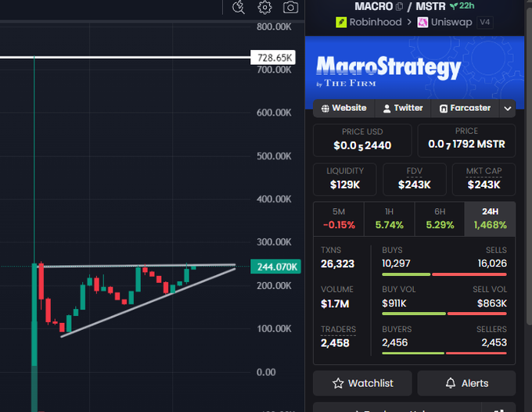Click the MacroStrategy banner image

415,72
